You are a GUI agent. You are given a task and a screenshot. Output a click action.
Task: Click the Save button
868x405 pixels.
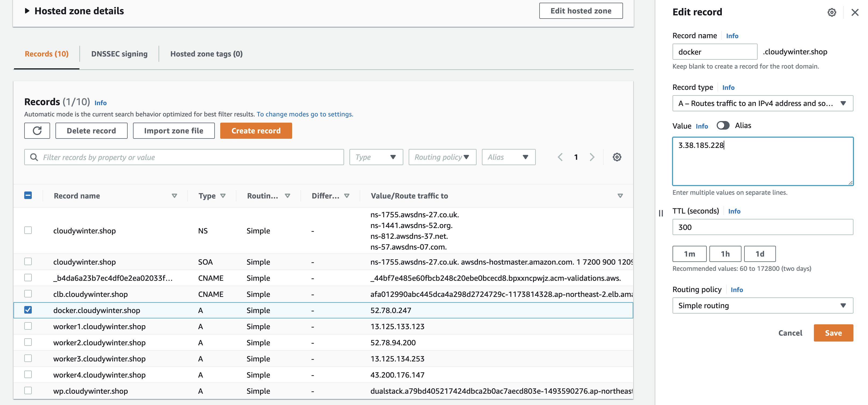pos(833,333)
